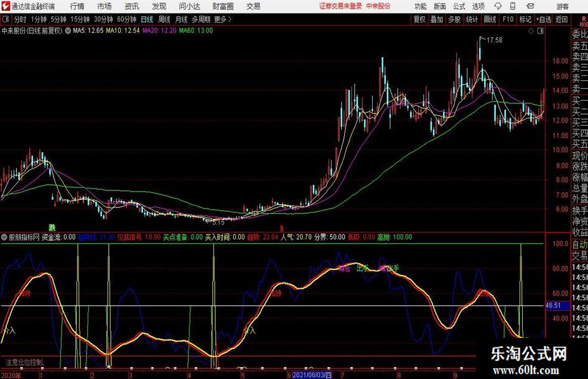Click the diamond icon at chart top-right
Viewport: 588px width, 379px height.
pyautogui.click(x=531, y=31)
